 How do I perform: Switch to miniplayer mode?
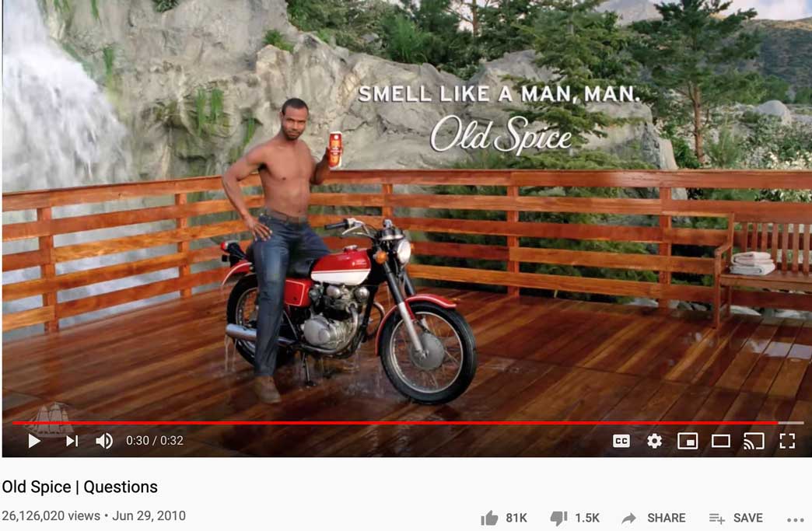click(x=688, y=441)
